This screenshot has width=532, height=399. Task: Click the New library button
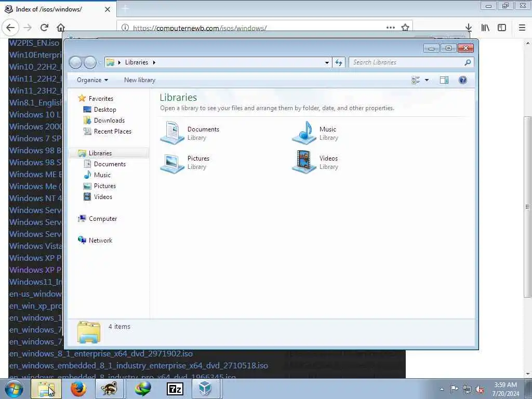pyautogui.click(x=140, y=80)
